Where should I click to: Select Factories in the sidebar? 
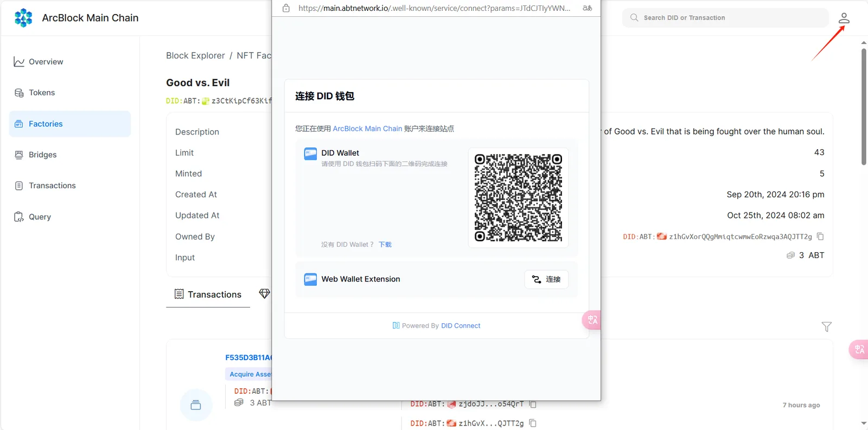point(70,124)
